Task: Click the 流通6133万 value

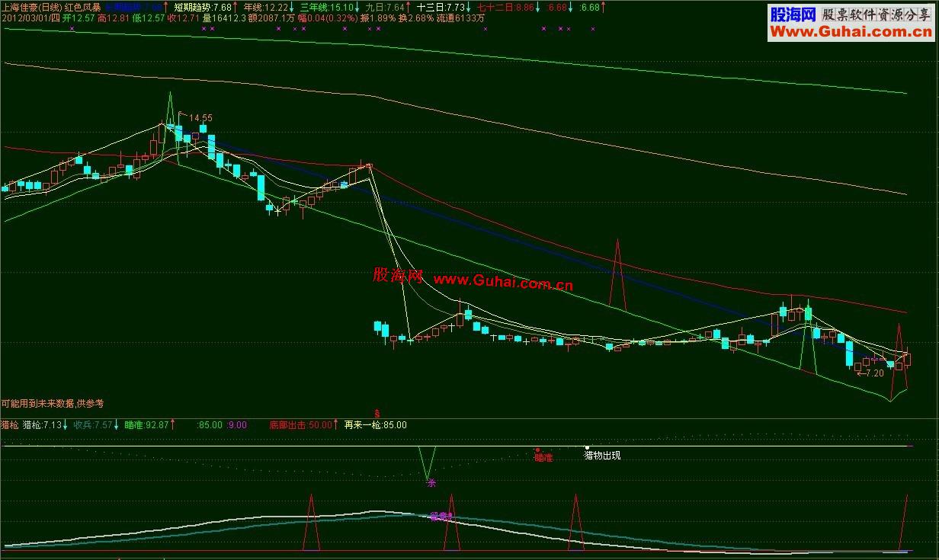Action: point(460,18)
